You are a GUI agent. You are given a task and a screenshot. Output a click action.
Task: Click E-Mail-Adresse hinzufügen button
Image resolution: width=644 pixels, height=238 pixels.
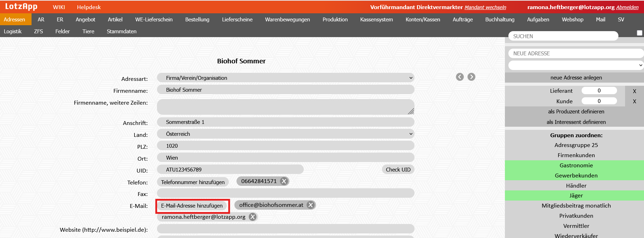coord(192,206)
